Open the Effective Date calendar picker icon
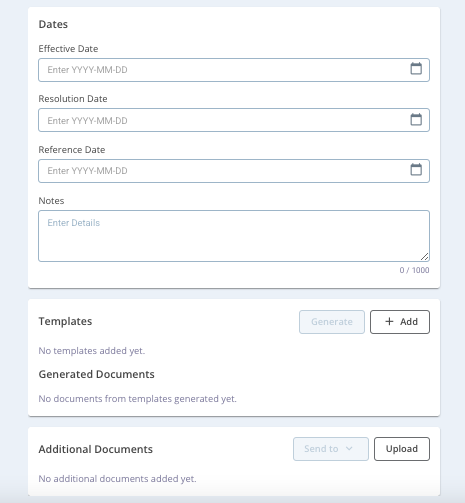465x503 pixels. click(x=416, y=69)
